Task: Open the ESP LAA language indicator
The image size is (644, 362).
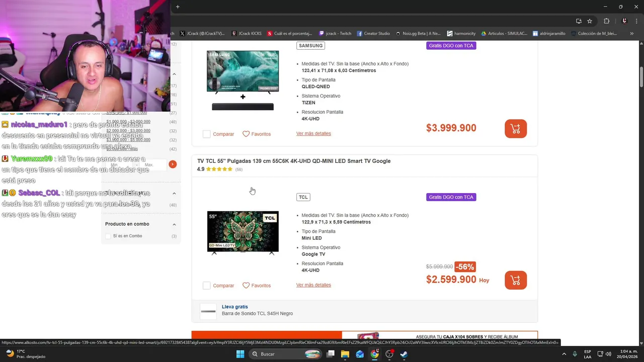Action: (x=588, y=354)
